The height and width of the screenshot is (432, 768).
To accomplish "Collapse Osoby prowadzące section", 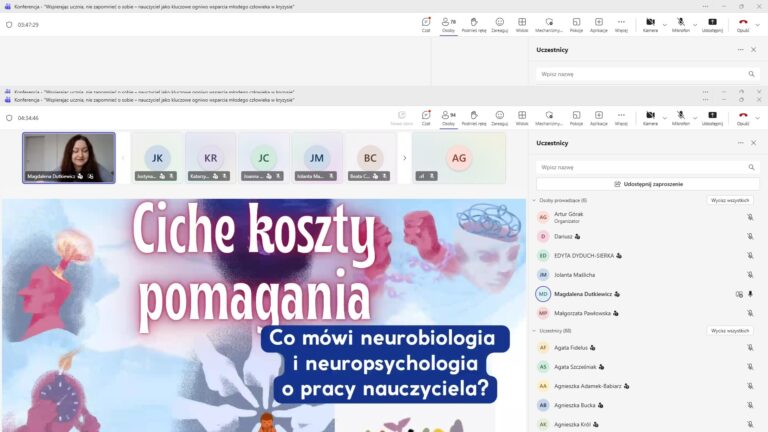I will point(534,200).
